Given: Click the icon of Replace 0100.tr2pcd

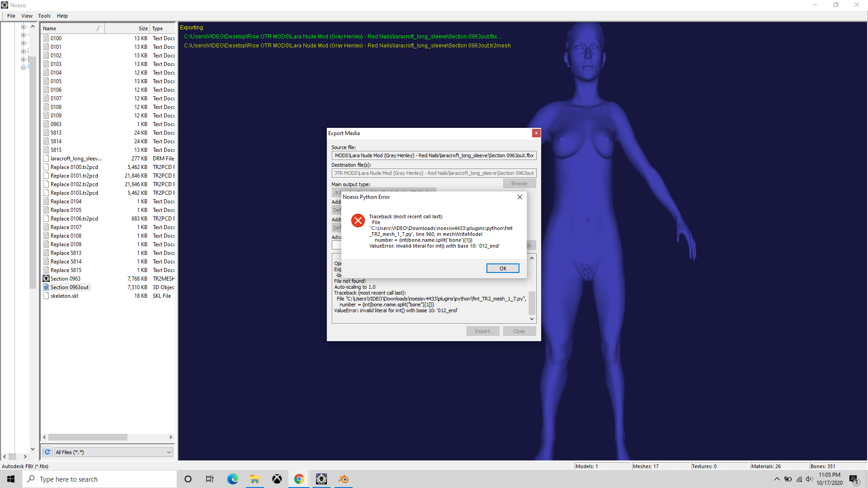Looking at the screenshot, I should pos(46,167).
